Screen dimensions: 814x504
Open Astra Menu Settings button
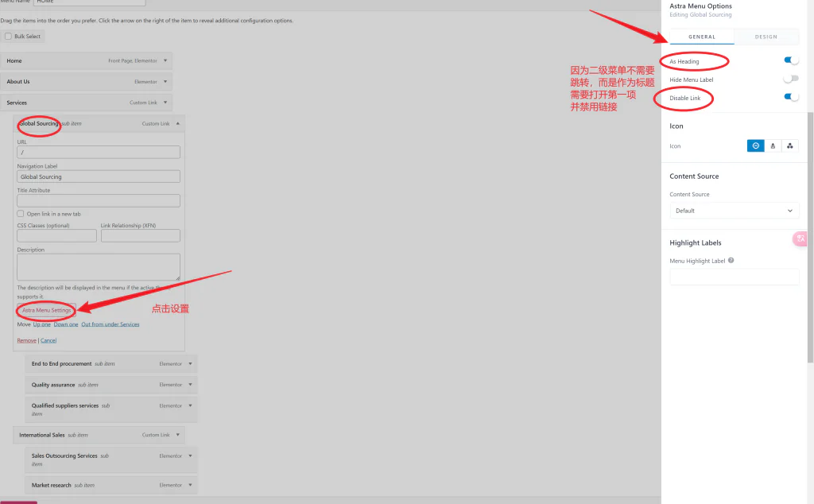pyautogui.click(x=46, y=310)
